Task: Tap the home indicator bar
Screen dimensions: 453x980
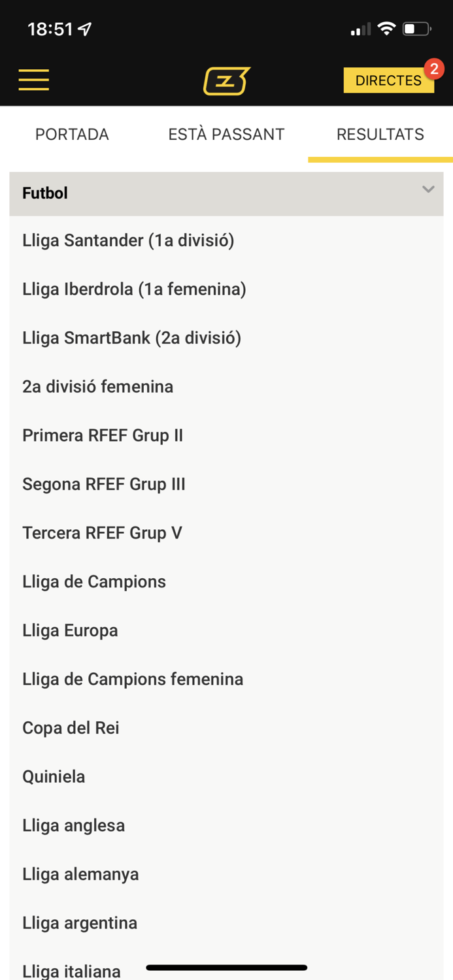Action: point(226,968)
